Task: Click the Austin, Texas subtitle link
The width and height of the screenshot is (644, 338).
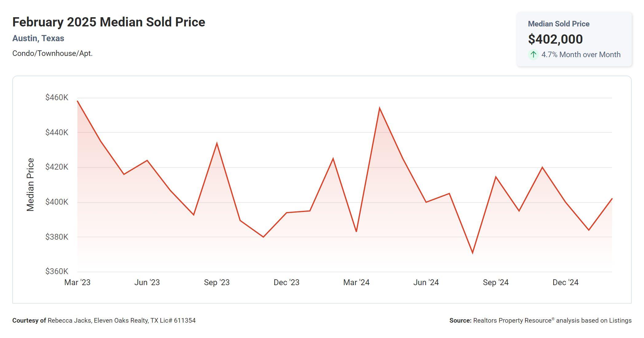Action: pos(38,38)
